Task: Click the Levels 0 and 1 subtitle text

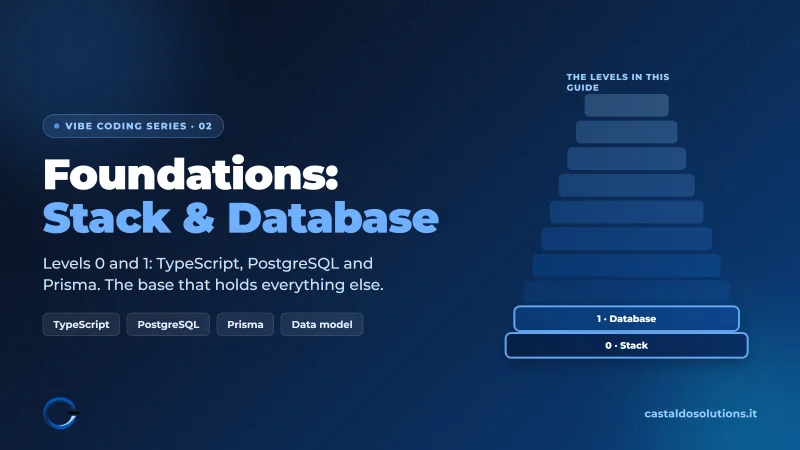Action: [x=213, y=274]
